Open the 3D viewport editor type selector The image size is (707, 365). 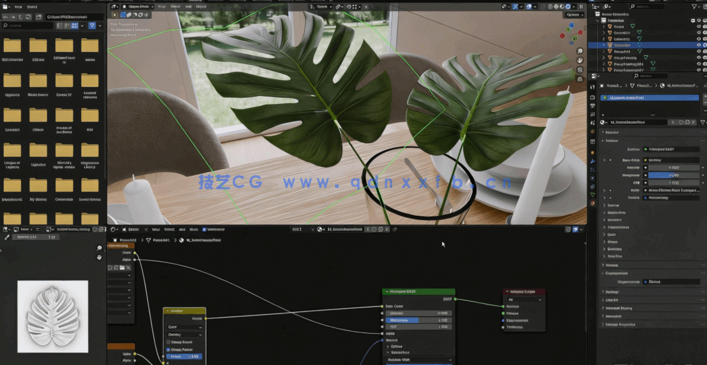(x=116, y=7)
